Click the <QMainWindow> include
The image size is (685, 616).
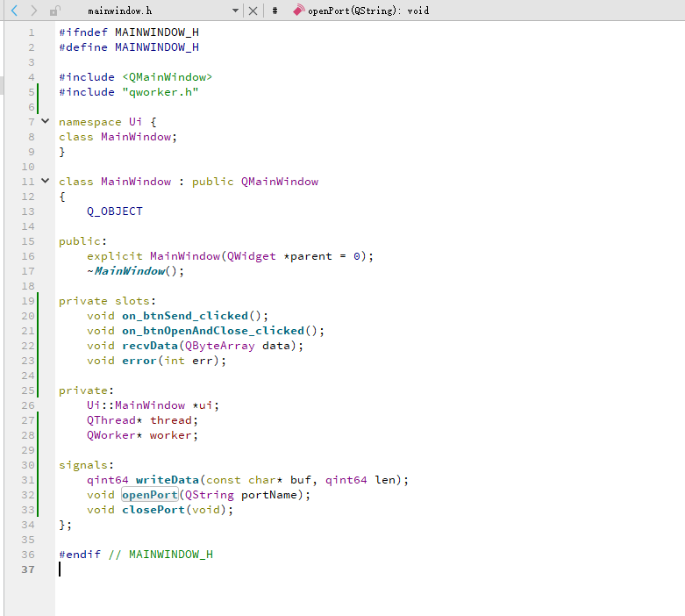[x=168, y=77]
